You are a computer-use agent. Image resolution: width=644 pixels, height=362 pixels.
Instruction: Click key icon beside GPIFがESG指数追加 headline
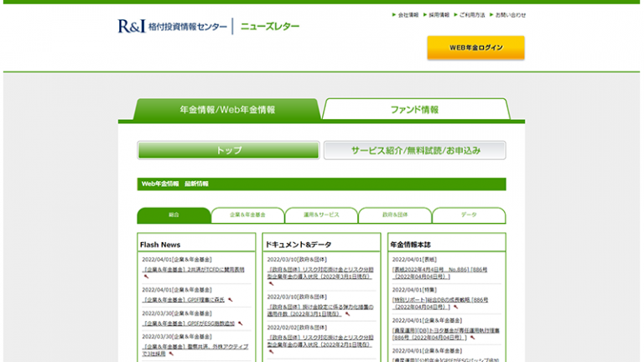241,323
